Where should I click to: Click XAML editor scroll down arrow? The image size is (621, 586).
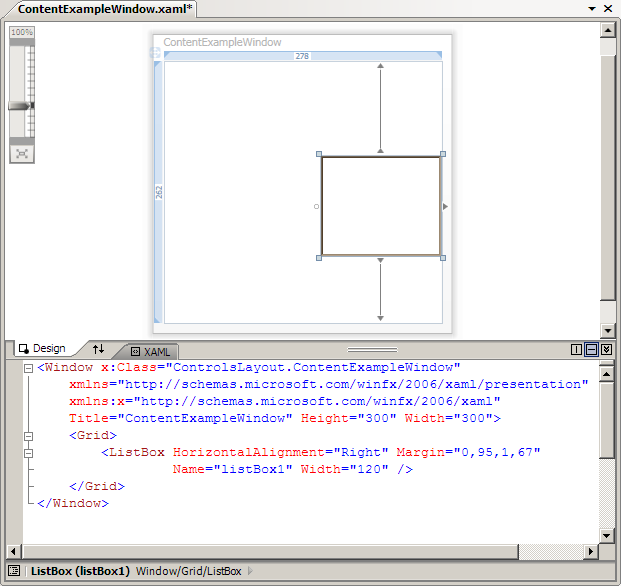(x=606, y=536)
